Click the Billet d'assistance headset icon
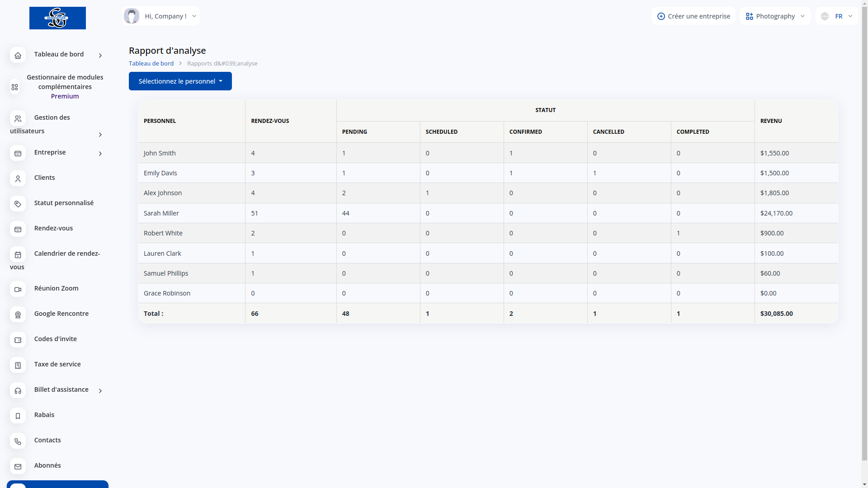The width and height of the screenshot is (868, 488). click(18, 391)
